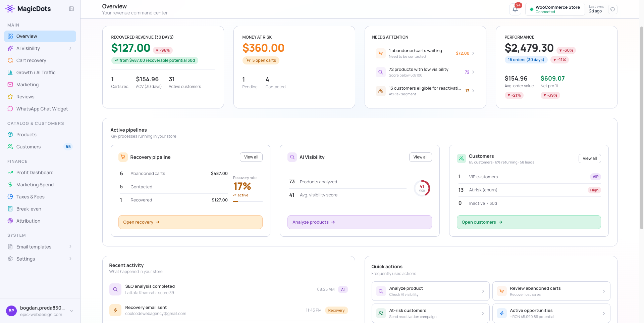
Task: Expand the Email templates submenu chevron
Action: (x=70, y=247)
